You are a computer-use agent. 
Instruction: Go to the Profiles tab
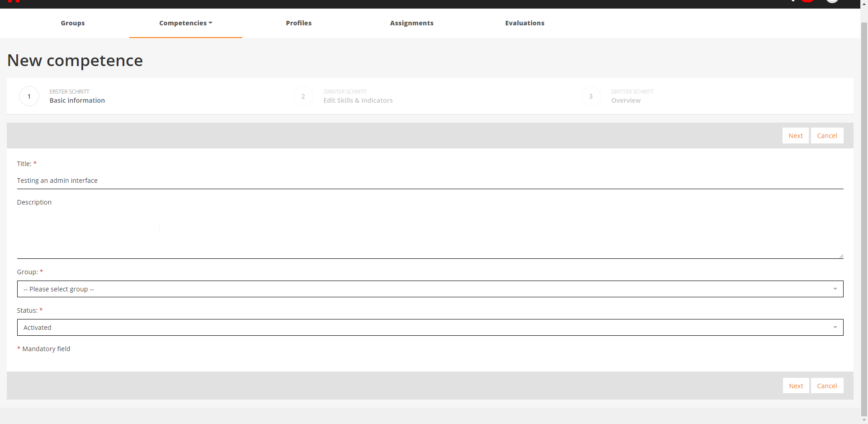point(298,23)
